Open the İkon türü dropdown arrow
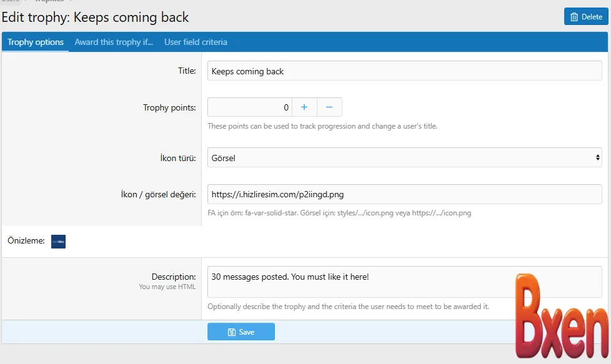This screenshot has height=364, width=611. [597, 158]
